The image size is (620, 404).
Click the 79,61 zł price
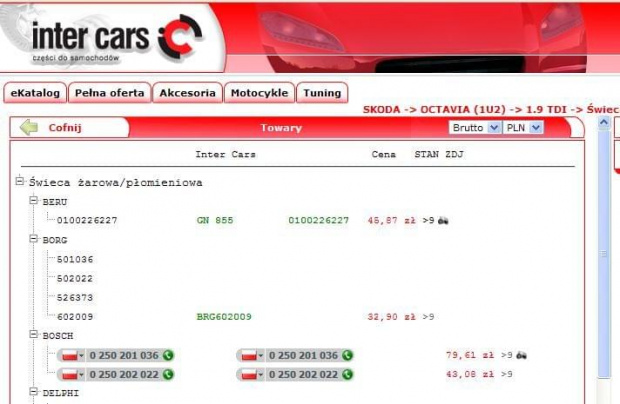coord(470,355)
